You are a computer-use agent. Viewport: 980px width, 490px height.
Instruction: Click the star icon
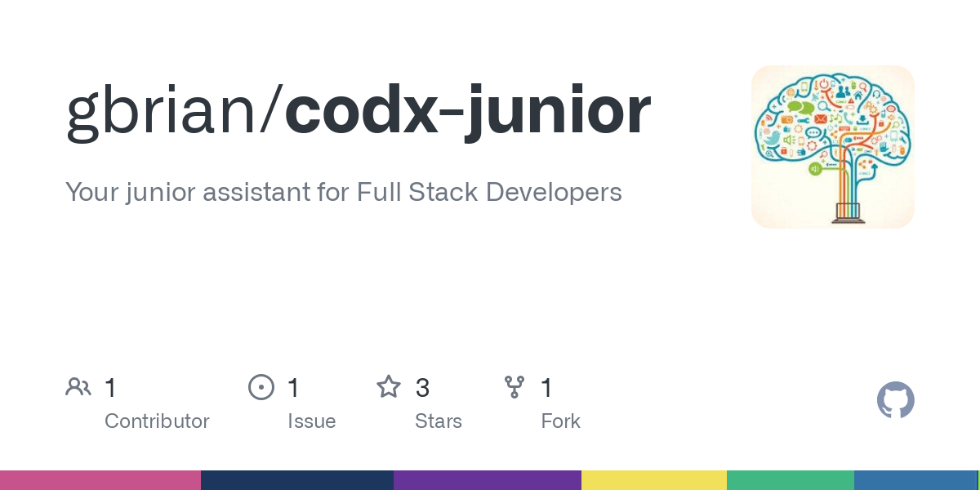389,387
